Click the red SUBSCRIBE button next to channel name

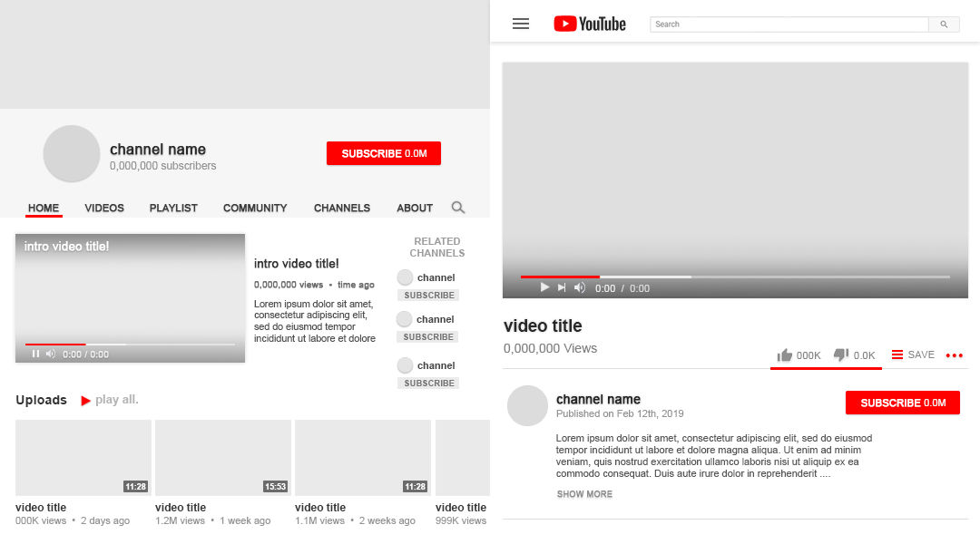pyautogui.click(x=383, y=153)
